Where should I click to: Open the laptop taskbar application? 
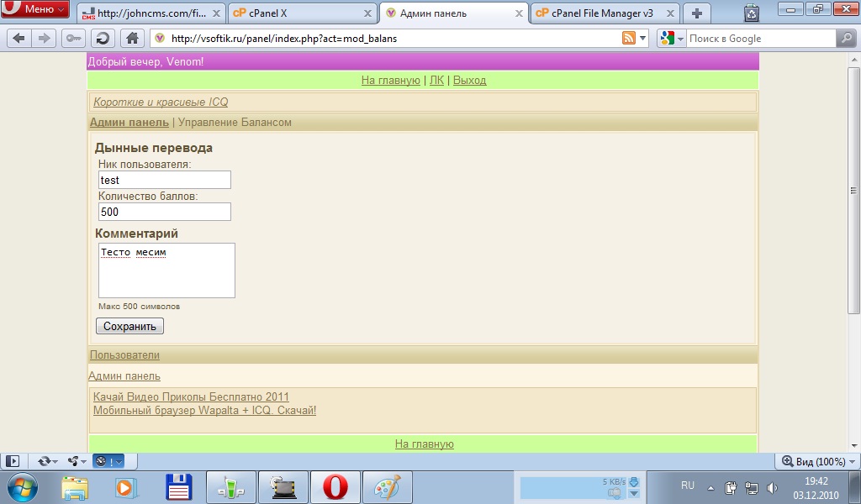point(283,487)
